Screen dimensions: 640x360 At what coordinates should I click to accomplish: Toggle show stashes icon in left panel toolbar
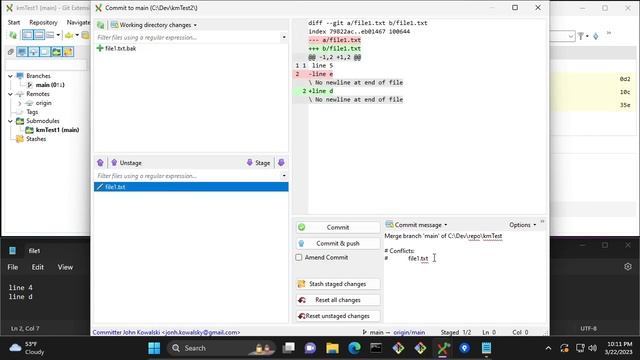pos(68,52)
